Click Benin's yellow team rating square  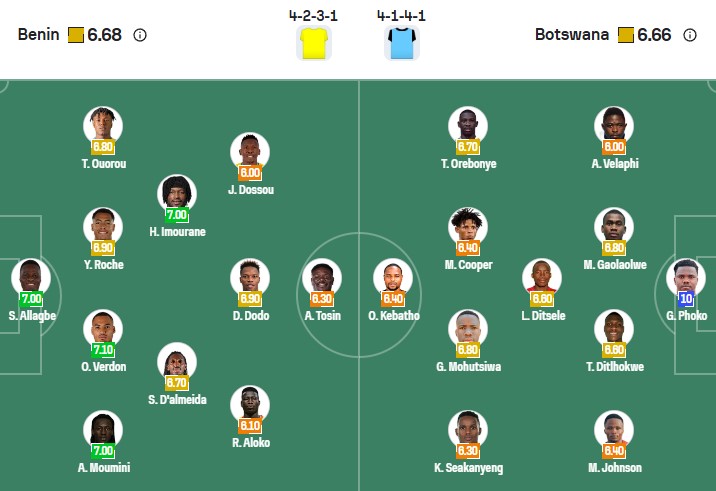tap(76, 35)
